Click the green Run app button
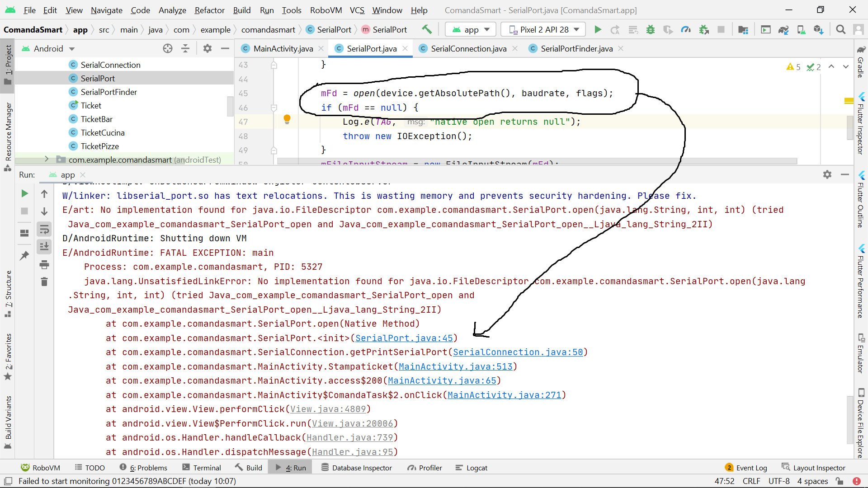The width and height of the screenshot is (868, 488). 598,30
